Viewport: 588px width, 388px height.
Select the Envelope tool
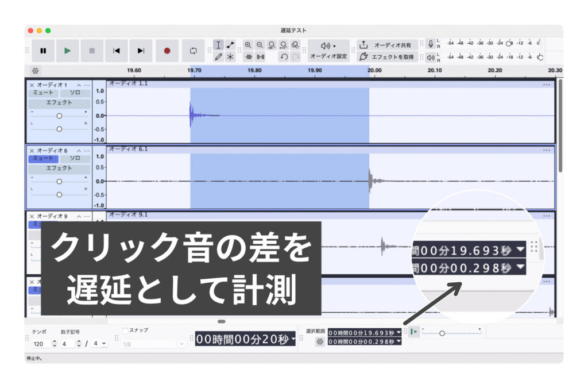(230, 45)
